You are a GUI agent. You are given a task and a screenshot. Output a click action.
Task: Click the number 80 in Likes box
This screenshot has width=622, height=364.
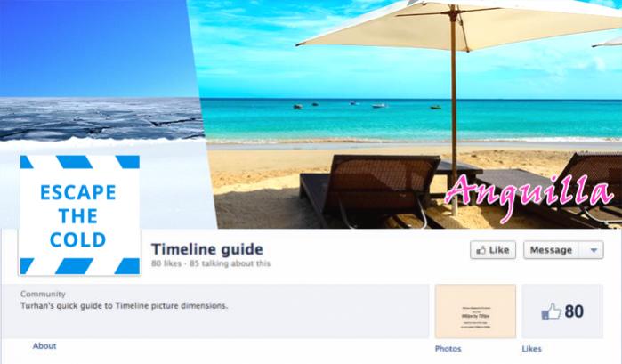point(574,311)
